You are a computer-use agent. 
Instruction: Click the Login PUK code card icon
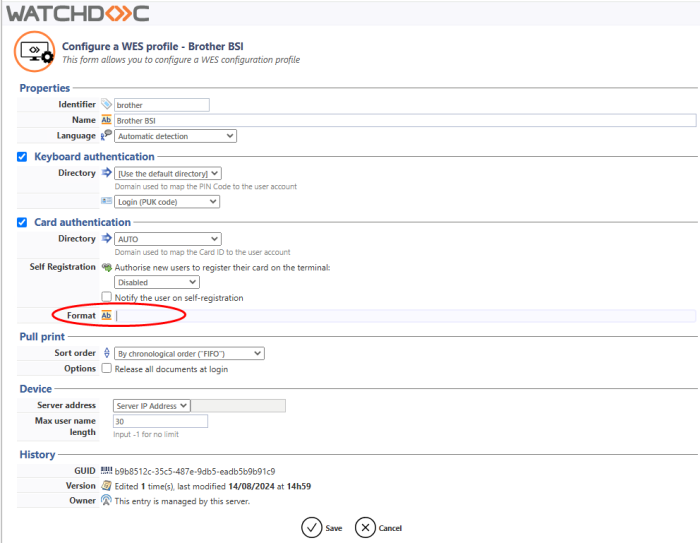point(107,201)
